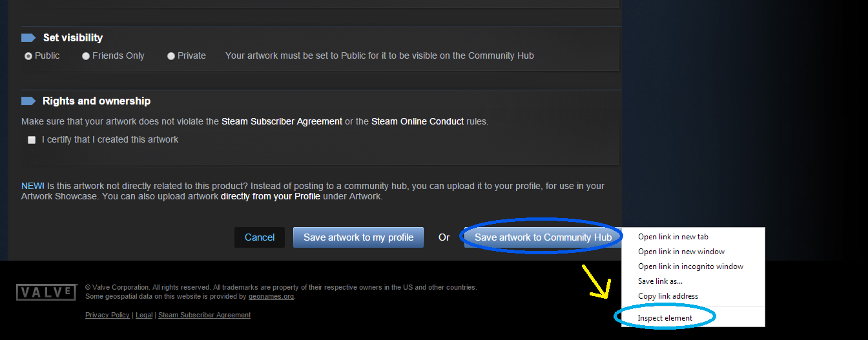Follow the "directly from your Profile" link
868x340 pixels.
click(271, 196)
